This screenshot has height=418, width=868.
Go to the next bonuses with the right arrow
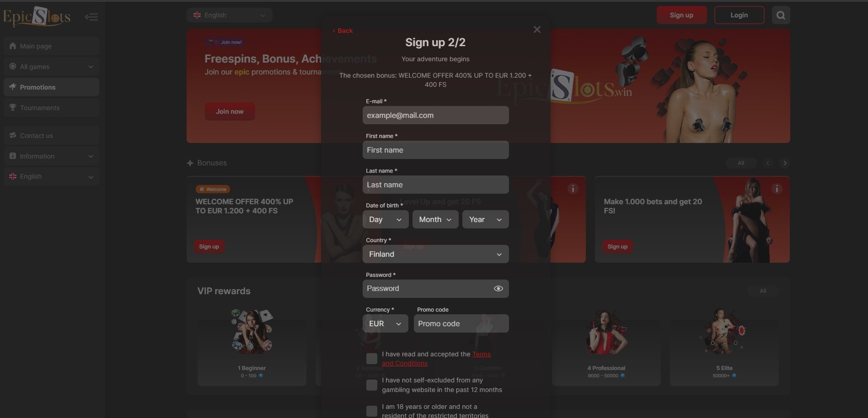click(x=785, y=163)
